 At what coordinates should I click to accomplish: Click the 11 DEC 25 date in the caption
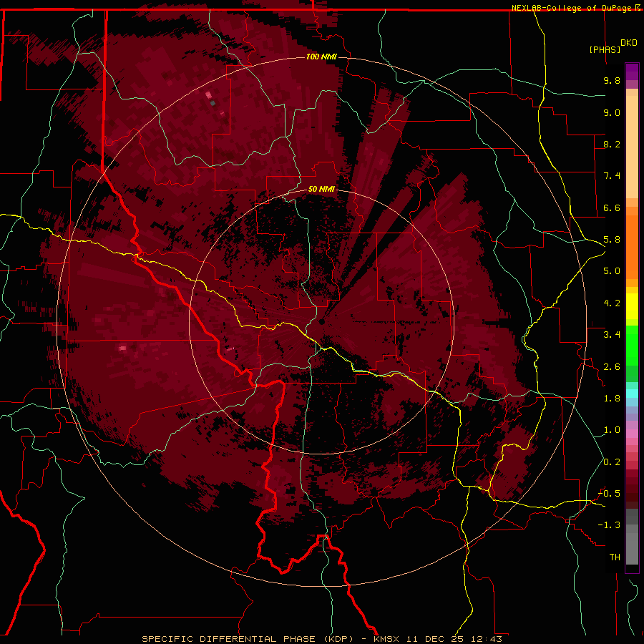click(x=436, y=639)
